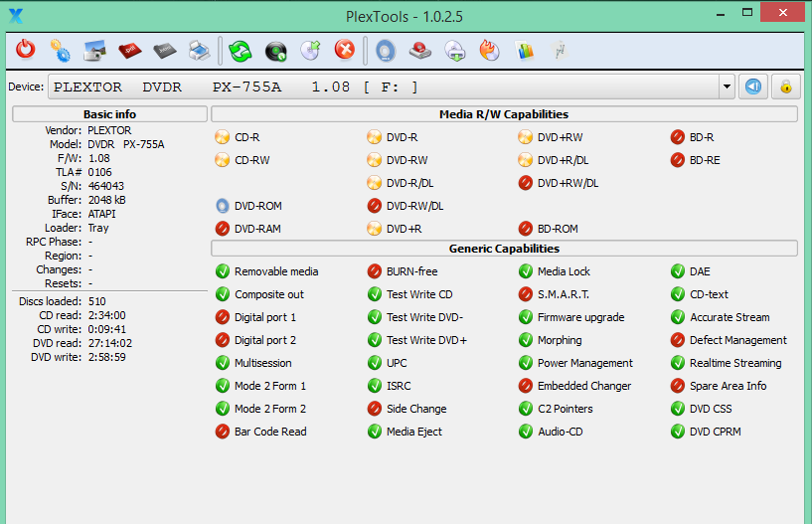Click the Mode 2 Form 2 label
The width and height of the screenshot is (812, 524).
click(x=270, y=409)
